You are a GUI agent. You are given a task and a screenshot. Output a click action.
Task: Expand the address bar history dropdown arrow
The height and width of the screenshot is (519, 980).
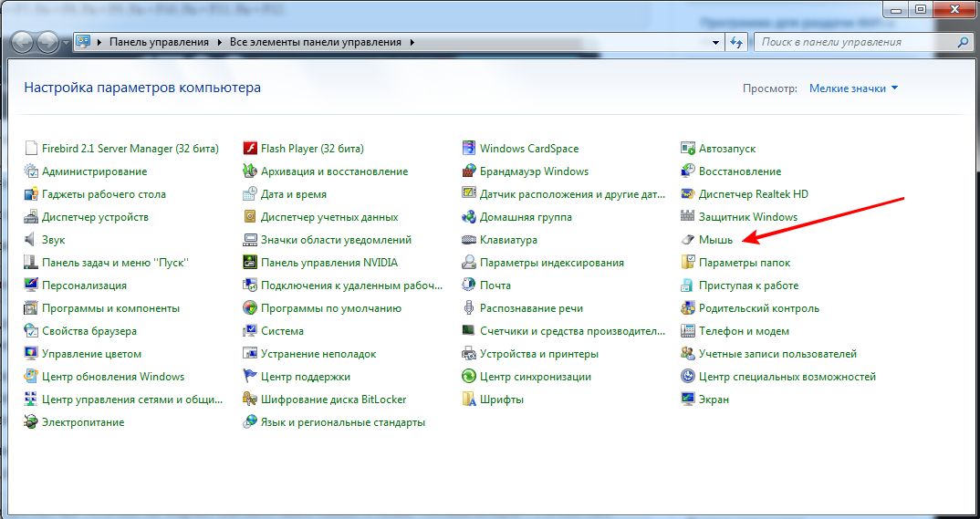[x=716, y=43]
